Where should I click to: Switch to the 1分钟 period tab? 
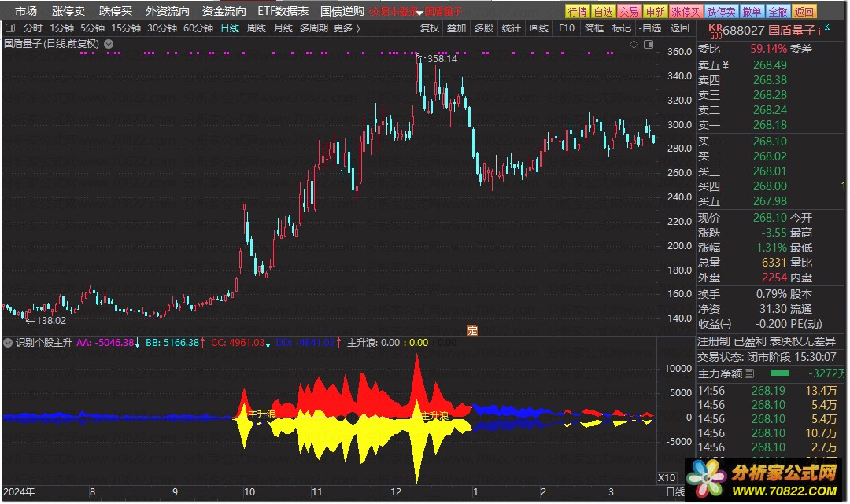[62, 28]
